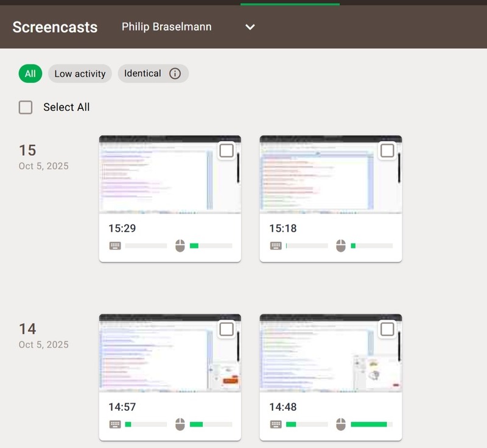The height and width of the screenshot is (448, 487).
Task: Click mouse activity icon on 15:18 screencast
Action: click(x=341, y=246)
